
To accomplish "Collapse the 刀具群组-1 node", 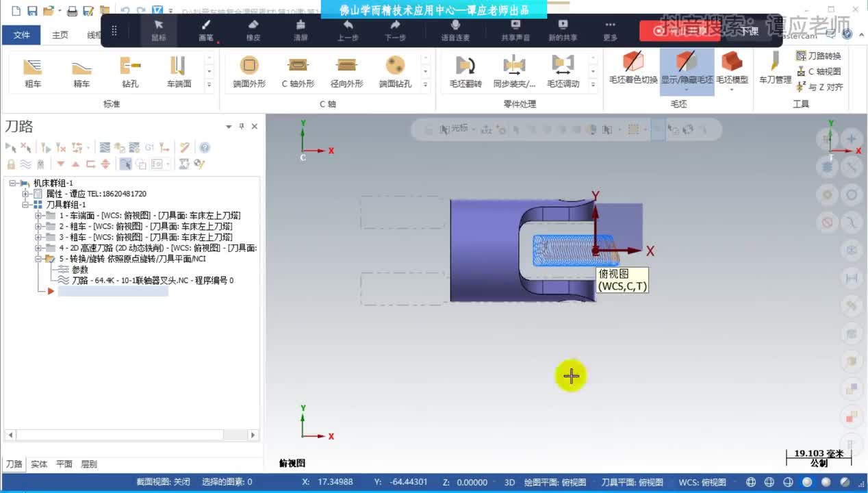I will (x=25, y=205).
